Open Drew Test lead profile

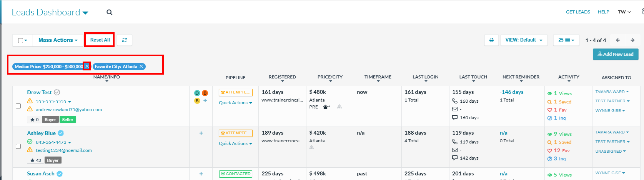[x=39, y=92]
